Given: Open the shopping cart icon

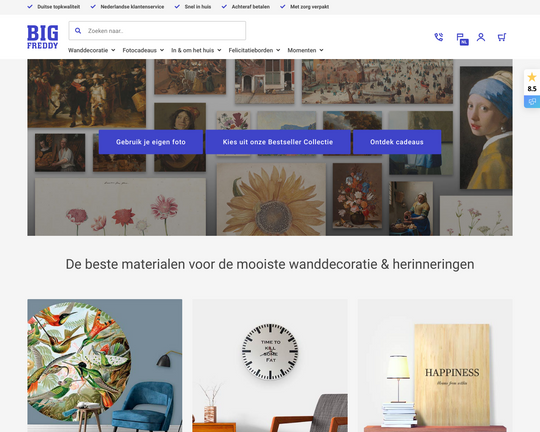Looking at the screenshot, I should [x=502, y=37].
